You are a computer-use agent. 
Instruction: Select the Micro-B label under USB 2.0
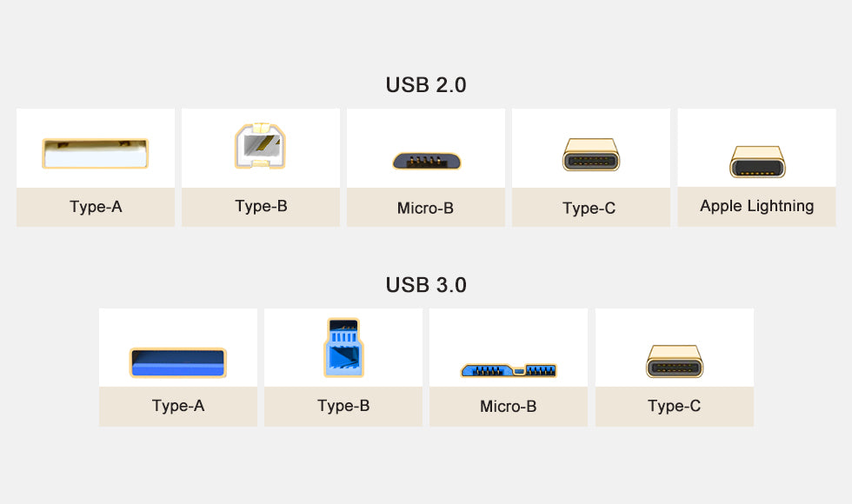(x=425, y=208)
